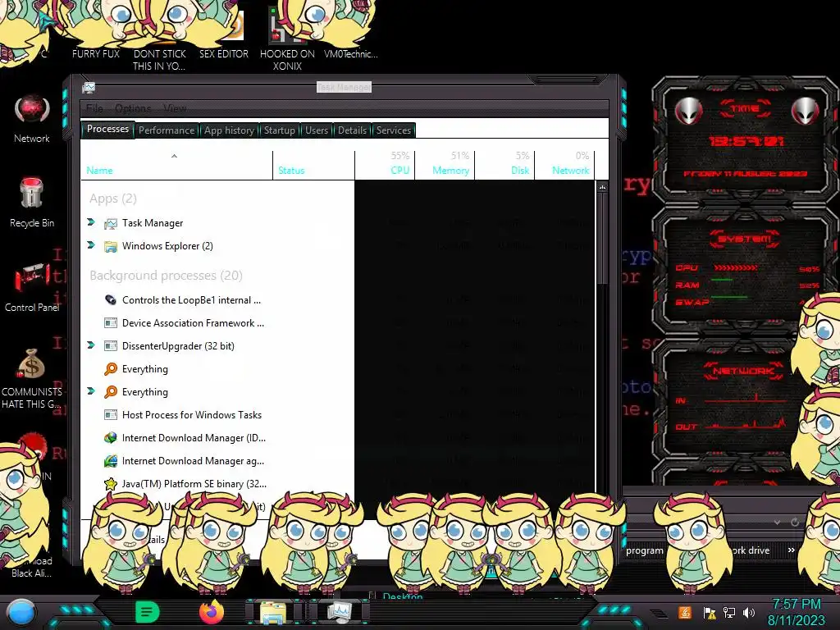
Task: Sort processes by the Name column
Action: [177, 165]
